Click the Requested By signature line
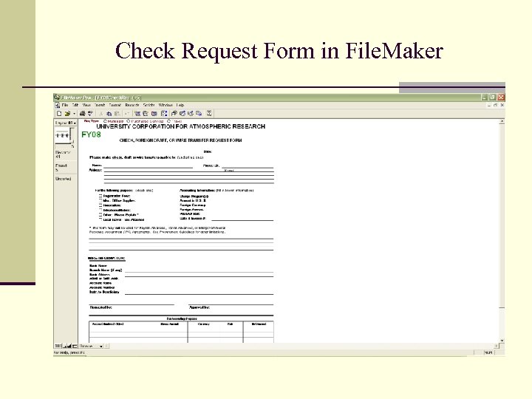 [132, 303]
